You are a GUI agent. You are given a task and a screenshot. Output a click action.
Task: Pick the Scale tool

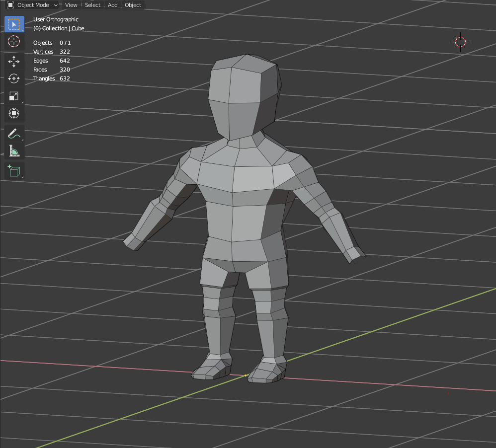pyautogui.click(x=14, y=96)
